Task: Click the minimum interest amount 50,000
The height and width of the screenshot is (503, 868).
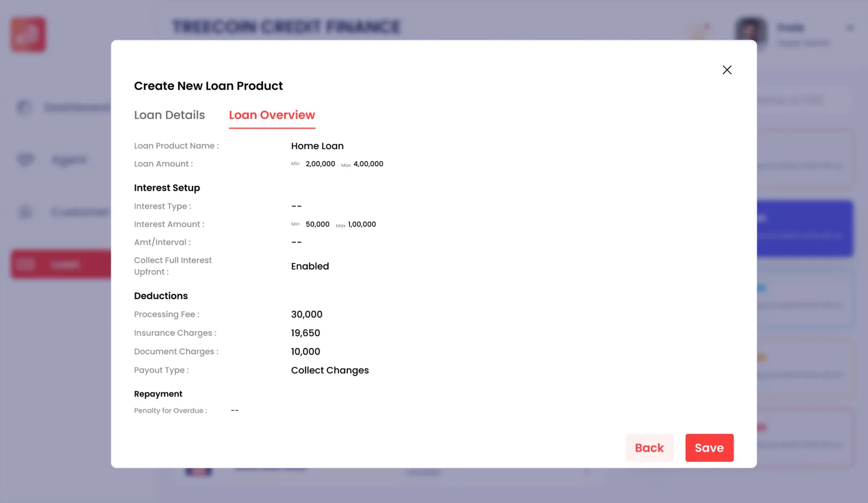Action: (x=317, y=224)
